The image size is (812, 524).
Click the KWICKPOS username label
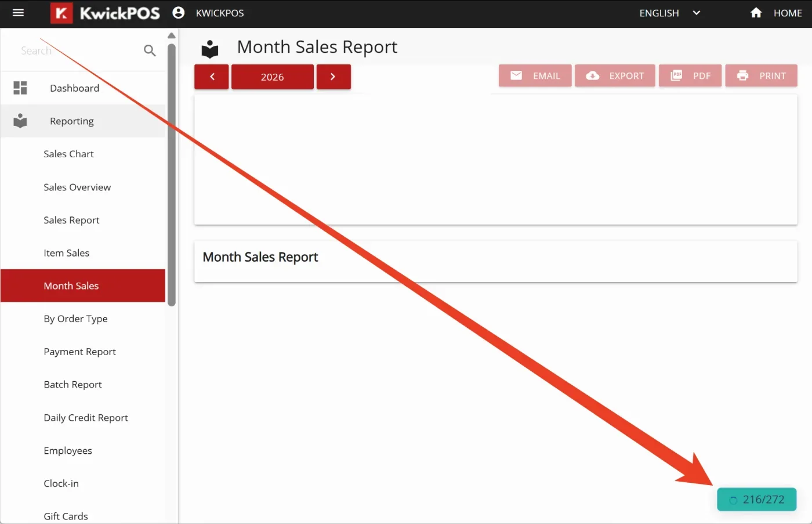pyautogui.click(x=220, y=13)
